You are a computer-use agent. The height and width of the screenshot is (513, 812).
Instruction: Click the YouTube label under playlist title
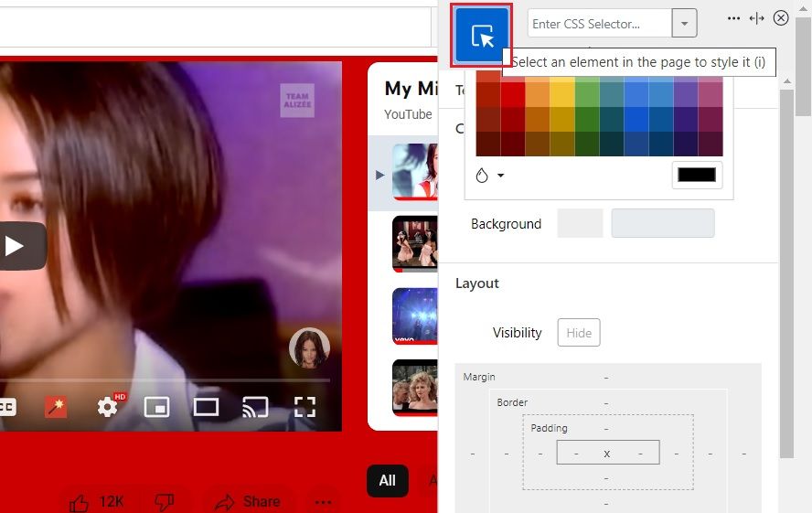pyautogui.click(x=408, y=114)
